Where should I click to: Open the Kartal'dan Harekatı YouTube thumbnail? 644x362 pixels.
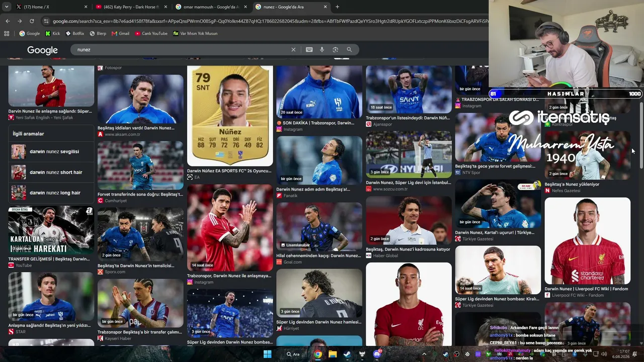(x=51, y=231)
